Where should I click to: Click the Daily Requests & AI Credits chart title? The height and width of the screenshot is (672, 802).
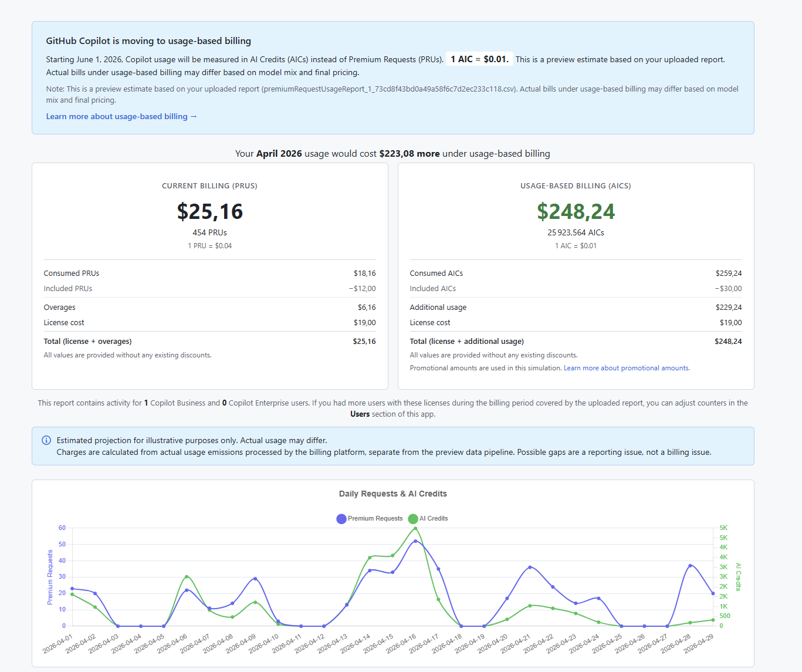[393, 494]
